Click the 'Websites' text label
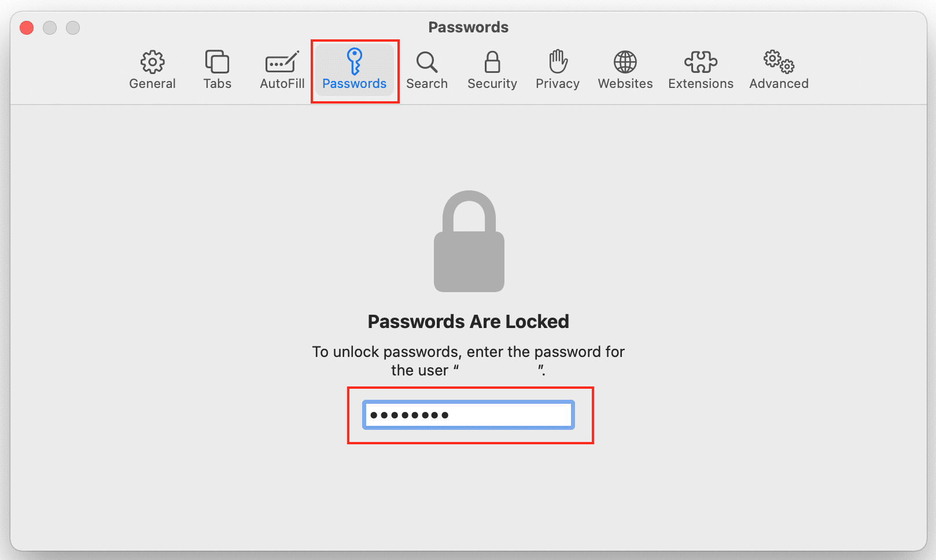936x560 pixels. click(625, 84)
